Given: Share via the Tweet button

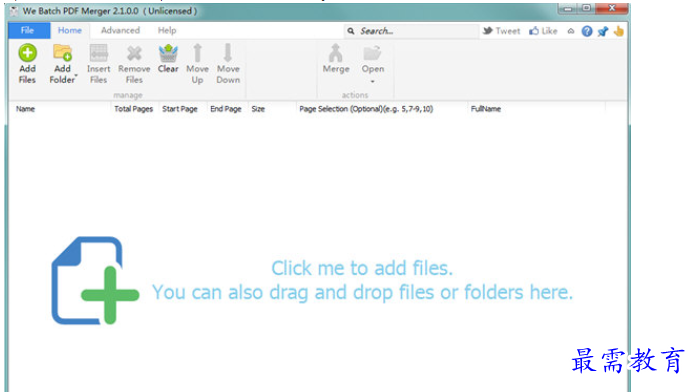Looking at the screenshot, I should coord(501,31).
